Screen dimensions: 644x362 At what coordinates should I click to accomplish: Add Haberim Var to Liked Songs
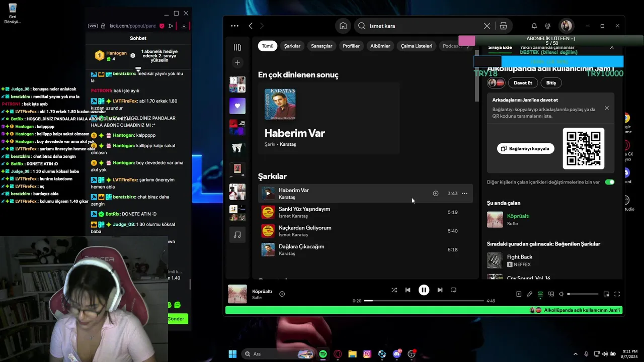click(x=436, y=194)
